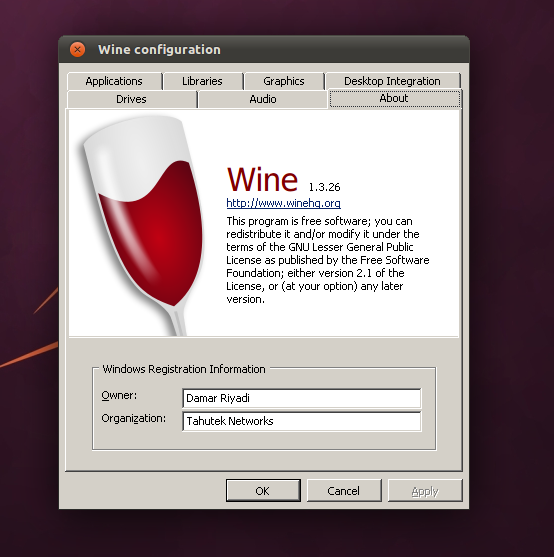
Task: Go to the Desktop Integration tab
Action: [392, 81]
